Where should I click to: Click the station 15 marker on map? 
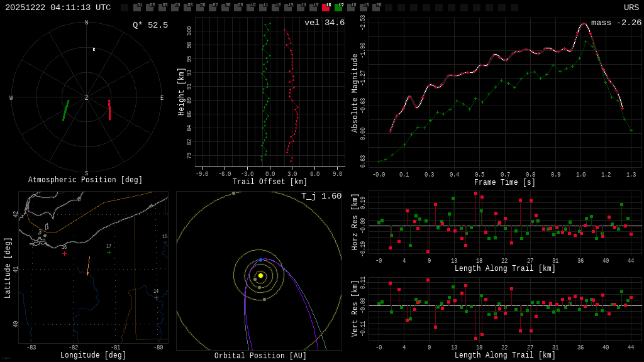pos(165,243)
